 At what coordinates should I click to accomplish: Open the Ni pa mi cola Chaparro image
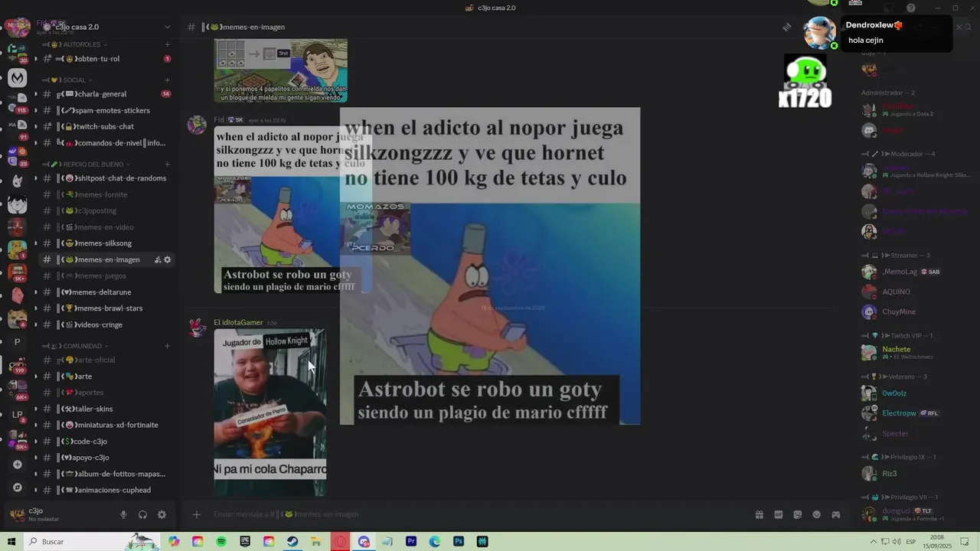click(269, 412)
